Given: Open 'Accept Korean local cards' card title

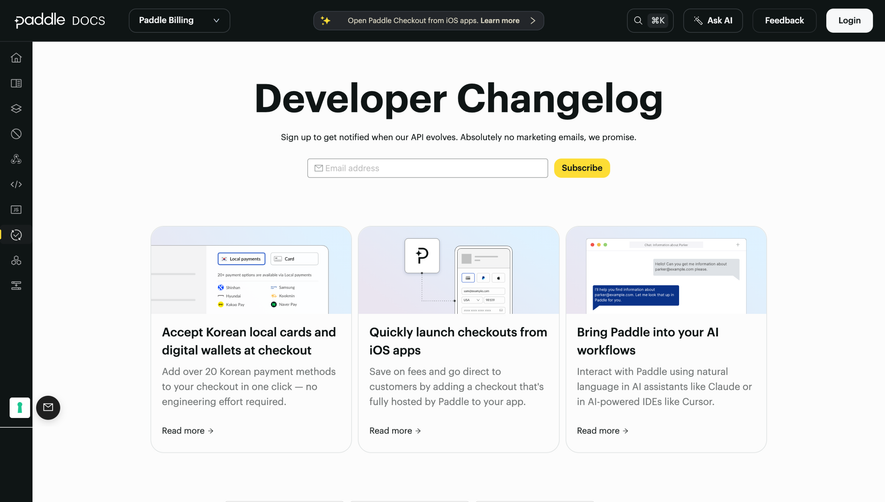Looking at the screenshot, I should pos(249,341).
